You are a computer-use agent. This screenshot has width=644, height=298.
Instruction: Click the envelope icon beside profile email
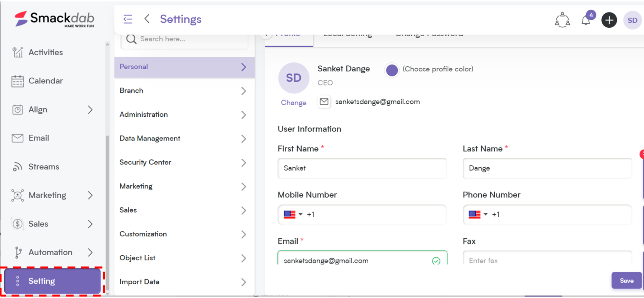point(324,102)
